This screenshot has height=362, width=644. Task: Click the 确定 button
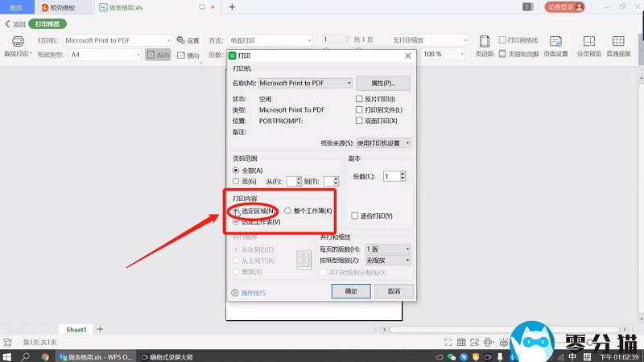pyautogui.click(x=351, y=290)
